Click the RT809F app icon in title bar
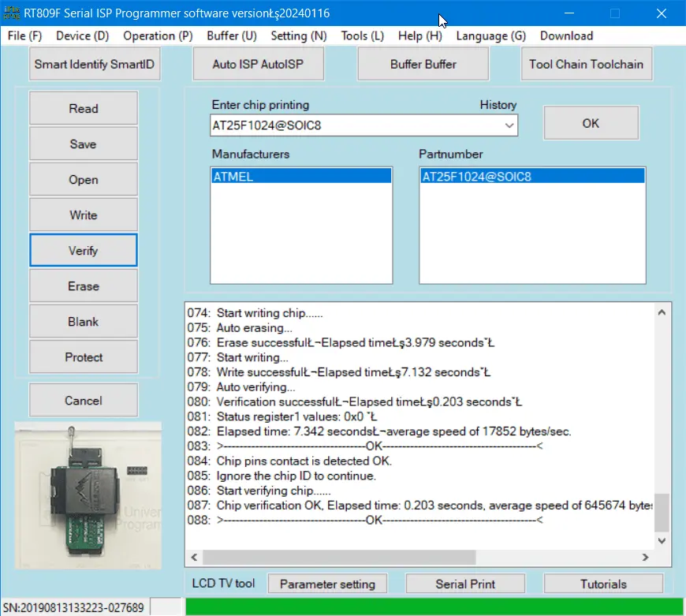 [x=11, y=13]
